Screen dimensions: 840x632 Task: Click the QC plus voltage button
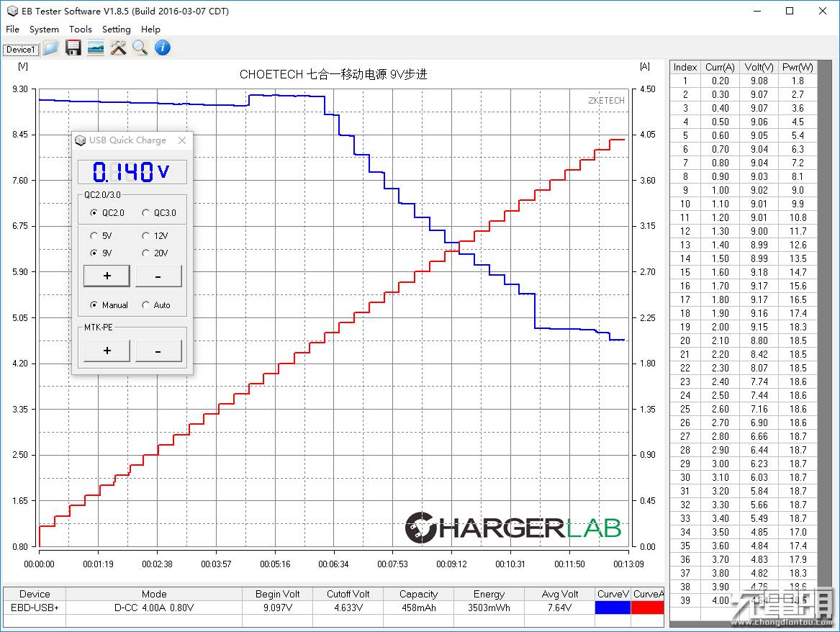pyautogui.click(x=107, y=276)
